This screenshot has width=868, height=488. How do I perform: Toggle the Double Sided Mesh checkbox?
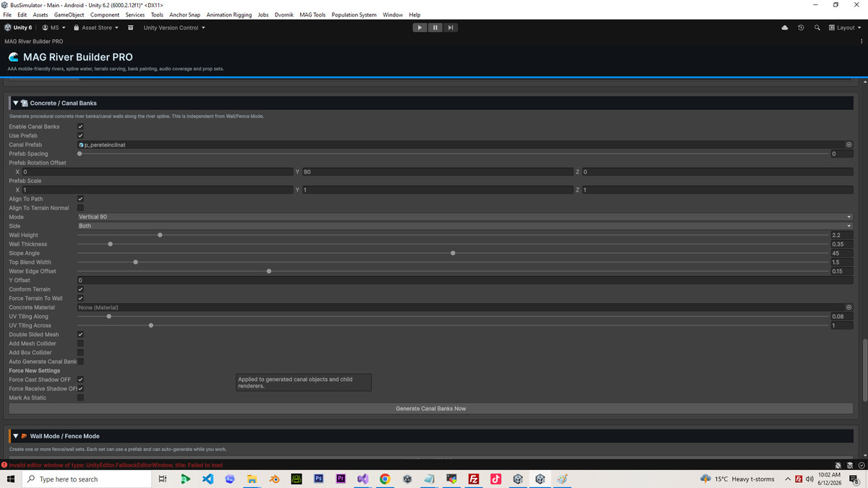(x=80, y=335)
